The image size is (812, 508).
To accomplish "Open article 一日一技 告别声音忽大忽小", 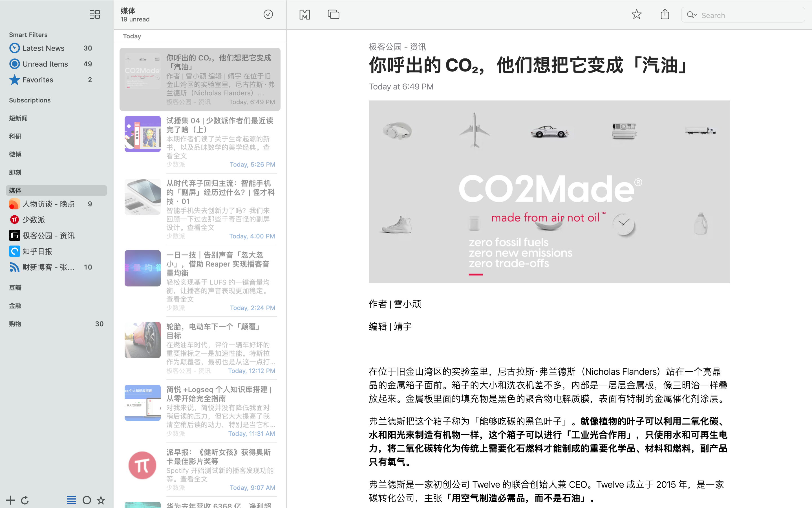I will point(200,281).
